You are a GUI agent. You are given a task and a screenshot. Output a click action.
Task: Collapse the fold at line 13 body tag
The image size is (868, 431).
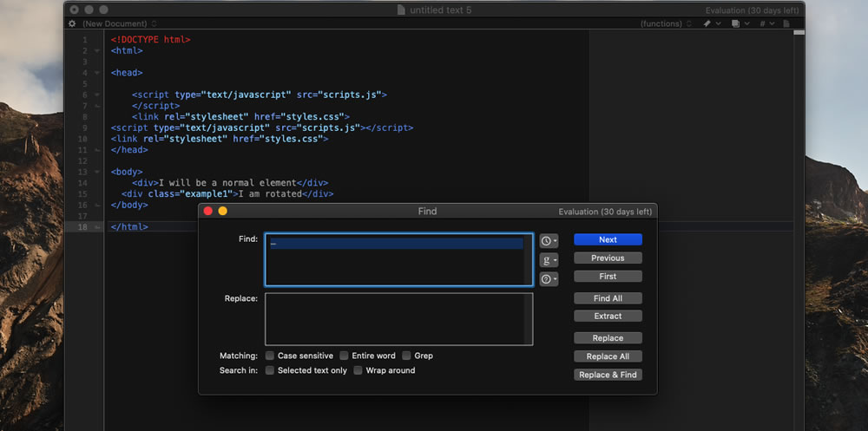pos(97,172)
